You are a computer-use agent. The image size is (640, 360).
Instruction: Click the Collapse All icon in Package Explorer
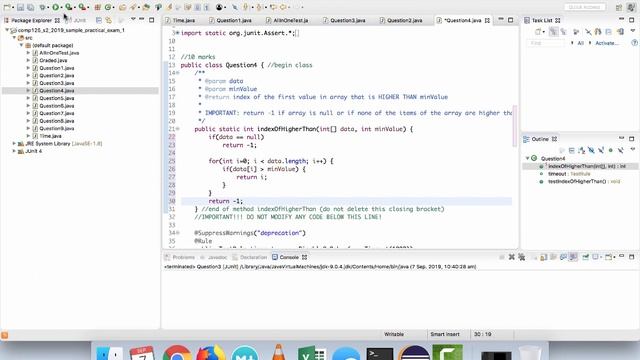[99, 20]
